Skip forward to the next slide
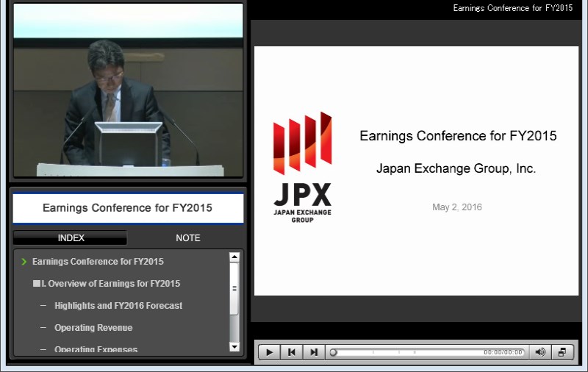Viewport: 588px width, 372px height. [314, 352]
